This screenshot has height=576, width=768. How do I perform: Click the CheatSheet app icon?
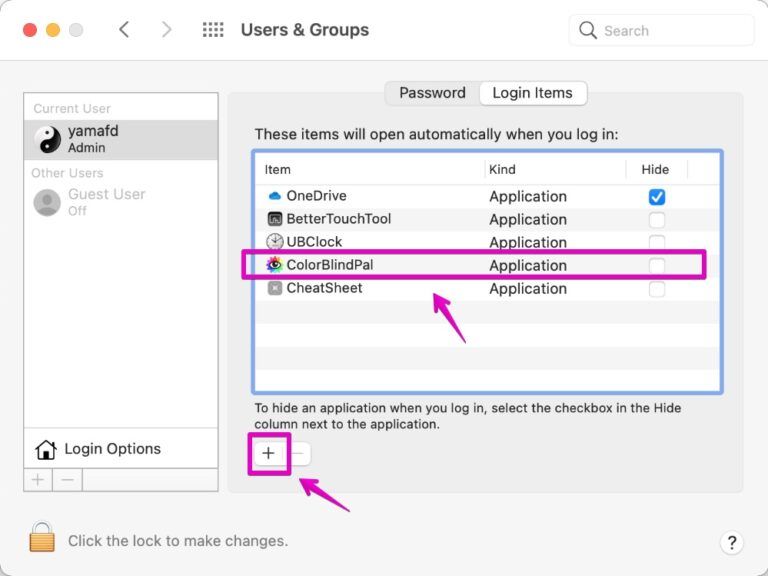(275, 288)
